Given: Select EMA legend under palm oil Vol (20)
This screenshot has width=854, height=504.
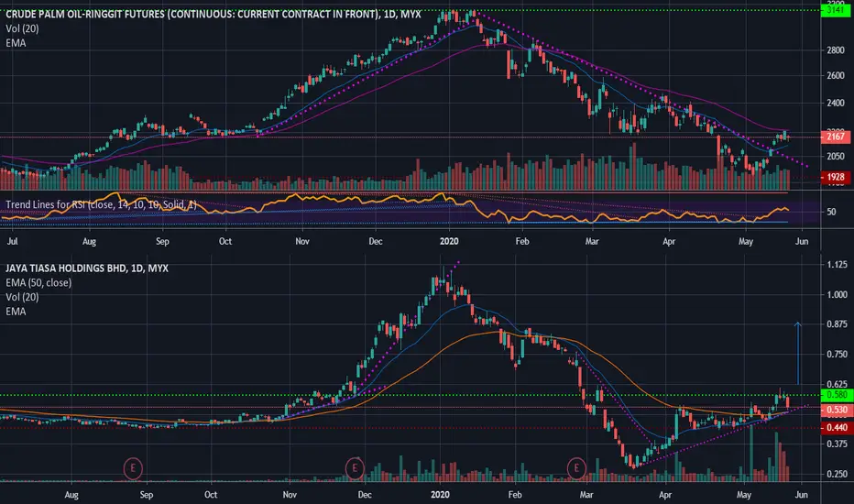Looking at the screenshot, I should pyautogui.click(x=16, y=43).
